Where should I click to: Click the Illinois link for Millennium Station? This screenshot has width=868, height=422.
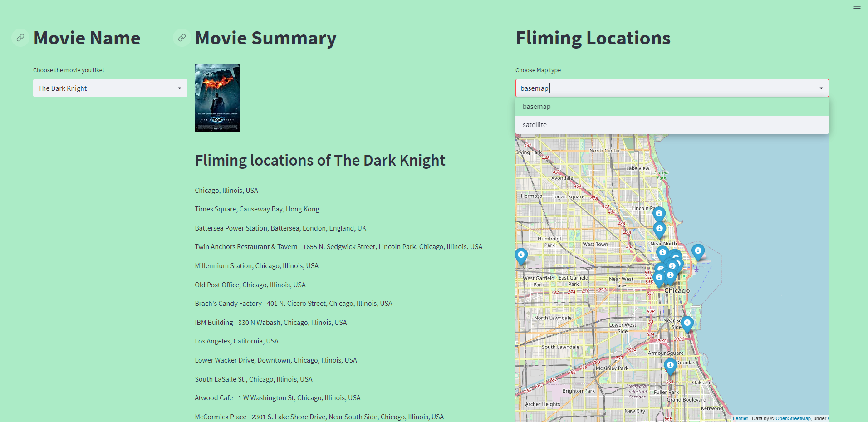click(293, 265)
